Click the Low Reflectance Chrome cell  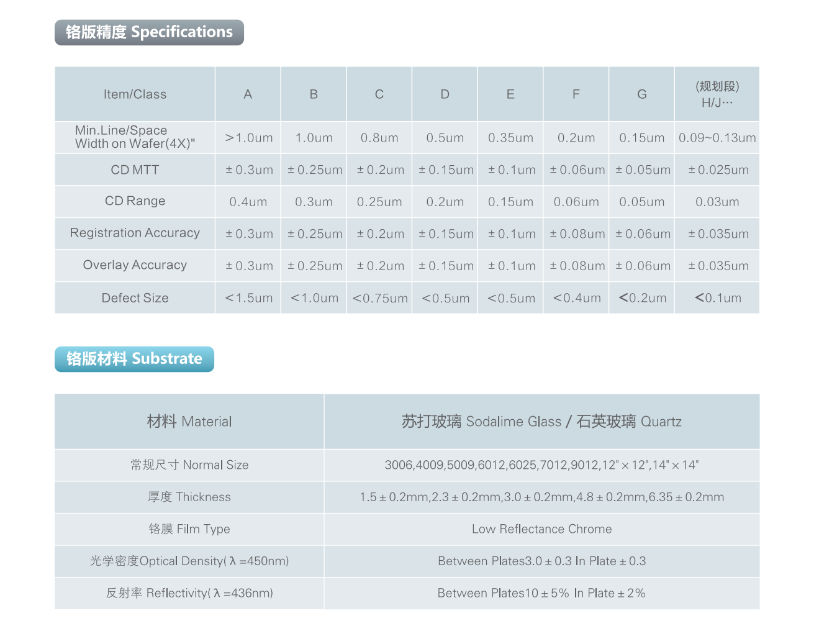pos(541,529)
